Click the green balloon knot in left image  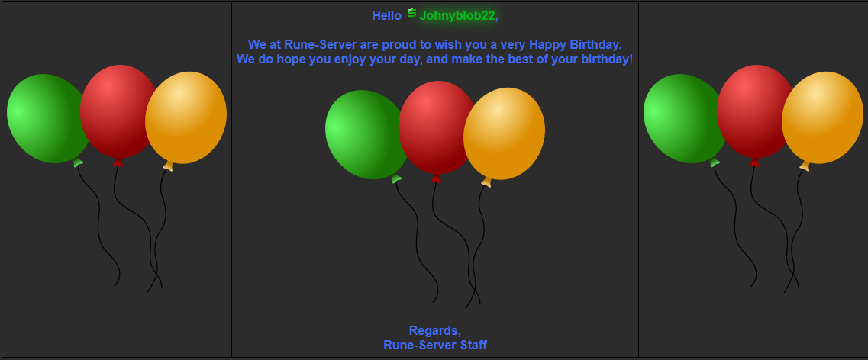[x=78, y=162]
